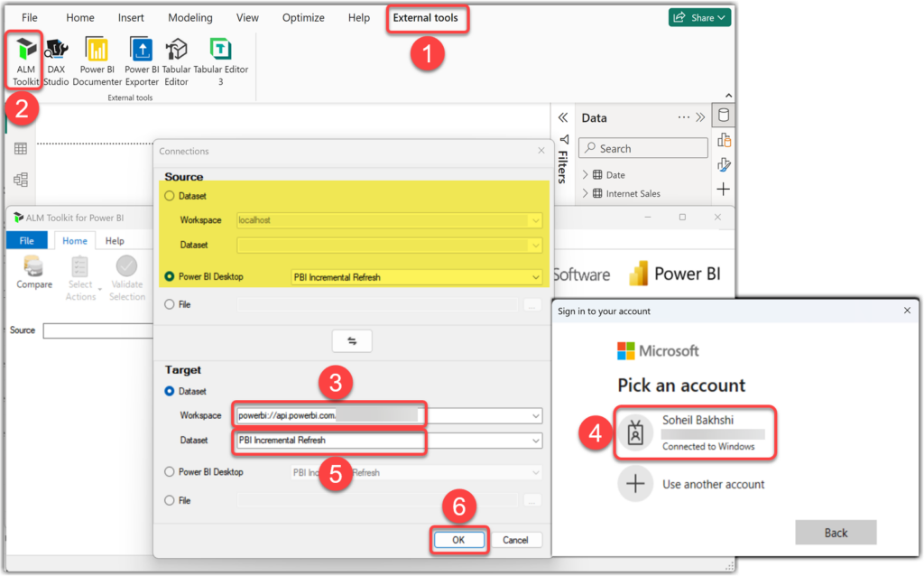Click the plus icon in pane switcher

724,190
